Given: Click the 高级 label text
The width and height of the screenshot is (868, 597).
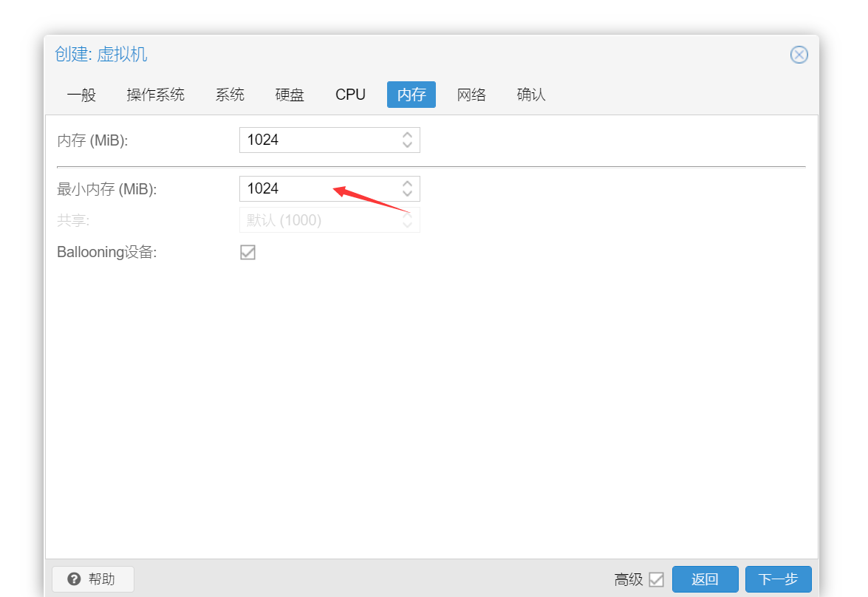Looking at the screenshot, I should click(x=629, y=580).
